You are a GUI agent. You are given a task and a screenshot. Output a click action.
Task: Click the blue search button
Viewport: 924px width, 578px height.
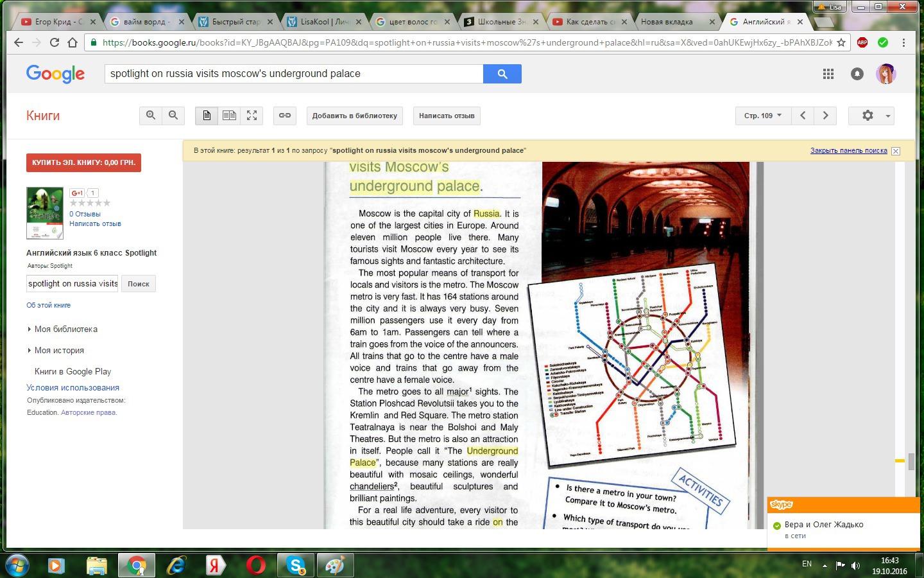[502, 74]
